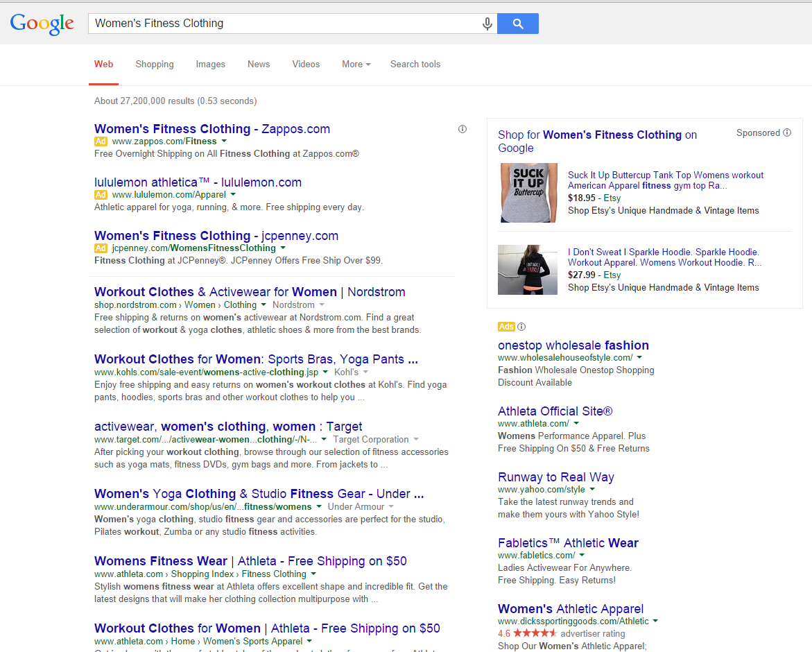Switch to the Shopping tab

tap(155, 65)
